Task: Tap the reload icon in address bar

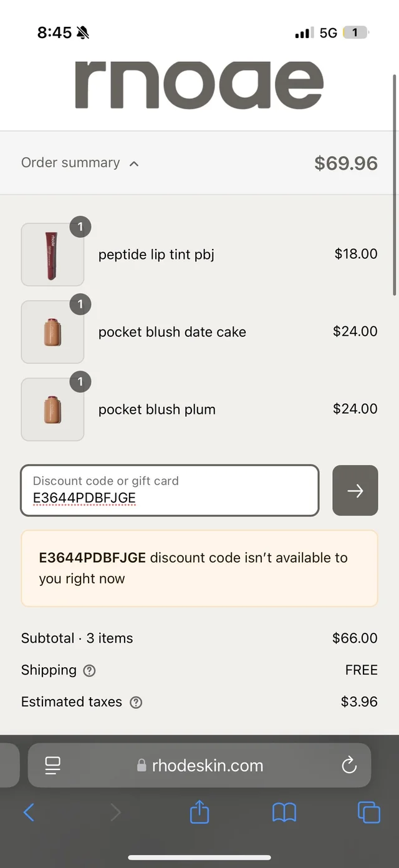Action: click(x=349, y=766)
